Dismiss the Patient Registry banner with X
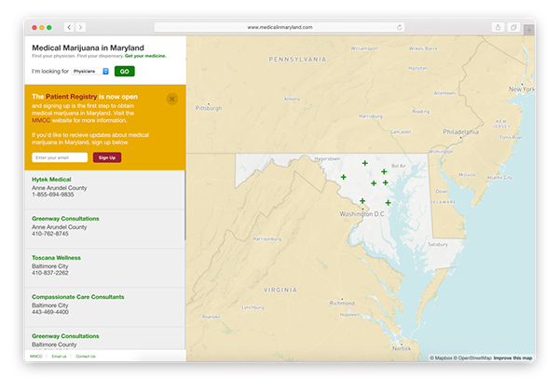 pos(171,99)
